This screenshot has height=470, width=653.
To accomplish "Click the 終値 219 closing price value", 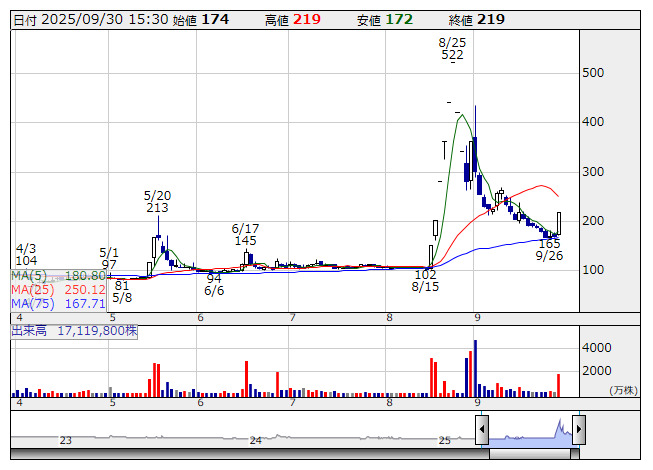I will [x=491, y=20].
